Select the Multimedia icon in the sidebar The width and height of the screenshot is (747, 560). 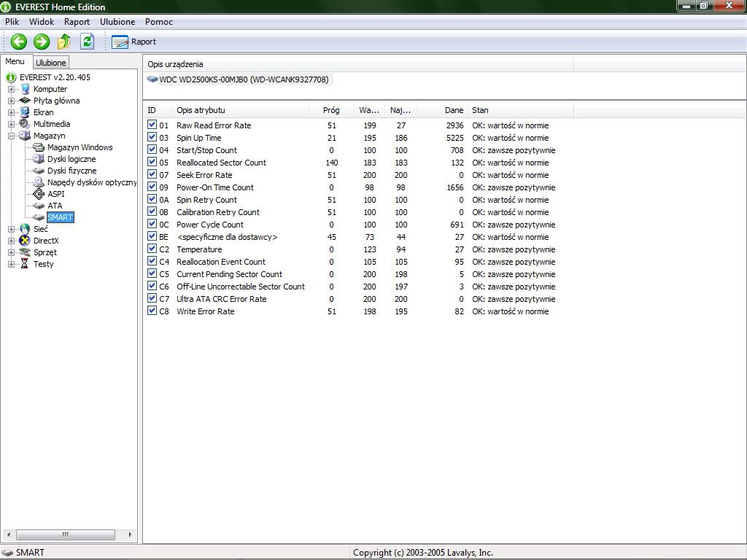click(25, 124)
